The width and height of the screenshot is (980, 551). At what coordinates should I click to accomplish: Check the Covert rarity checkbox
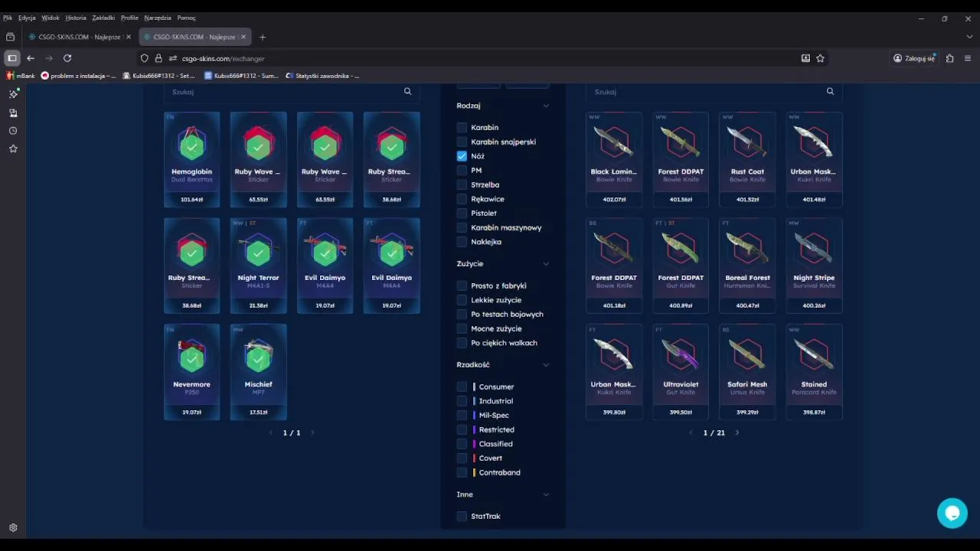[462, 458]
